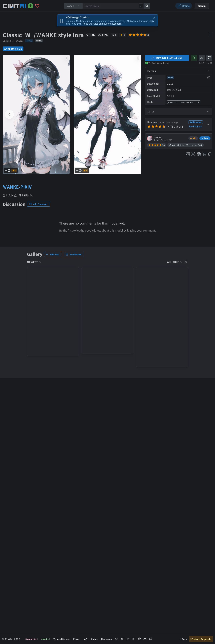Viewport: 215px width, 644px height.
Task: Click the Create button
Action: (x=184, y=6)
